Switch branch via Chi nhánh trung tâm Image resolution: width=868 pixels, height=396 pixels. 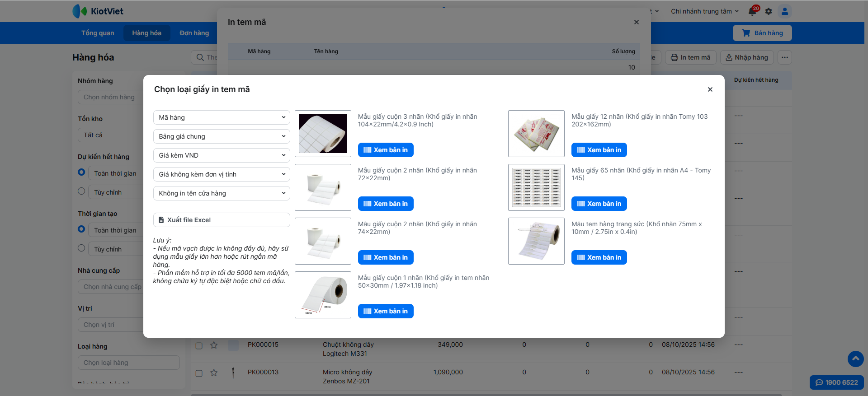click(705, 11)
